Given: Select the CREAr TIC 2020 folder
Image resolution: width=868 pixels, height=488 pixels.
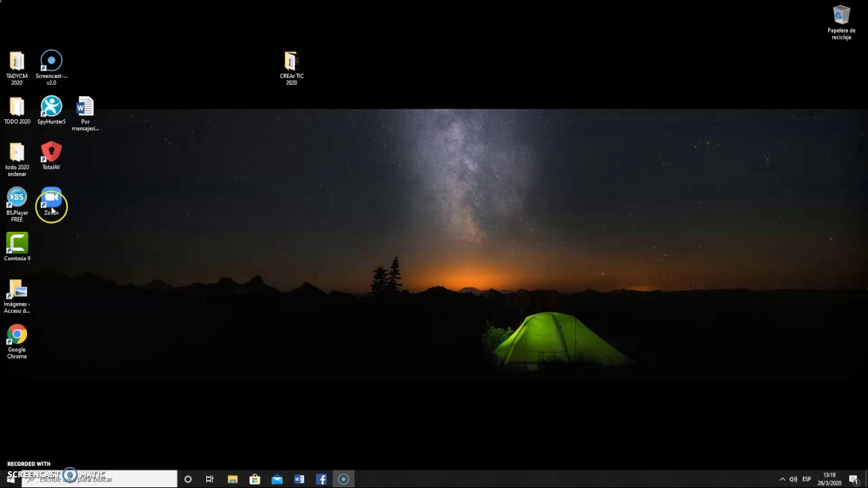Looking at the screenshot, I should click(291, 68).
